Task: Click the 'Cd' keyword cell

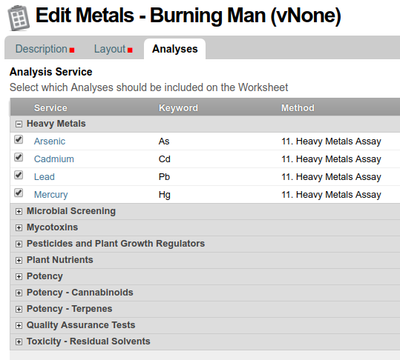Action: pos(164,159)
